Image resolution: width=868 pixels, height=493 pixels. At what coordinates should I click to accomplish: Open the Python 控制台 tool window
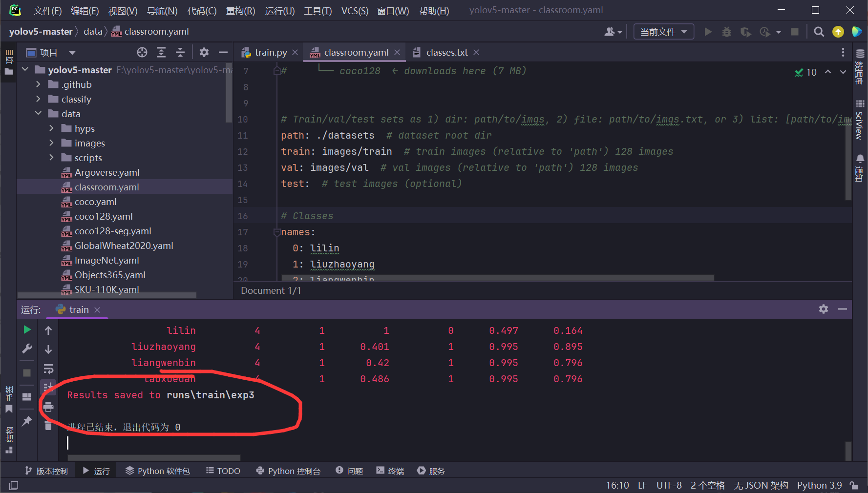pyautogui.click(x=288, y=471)
